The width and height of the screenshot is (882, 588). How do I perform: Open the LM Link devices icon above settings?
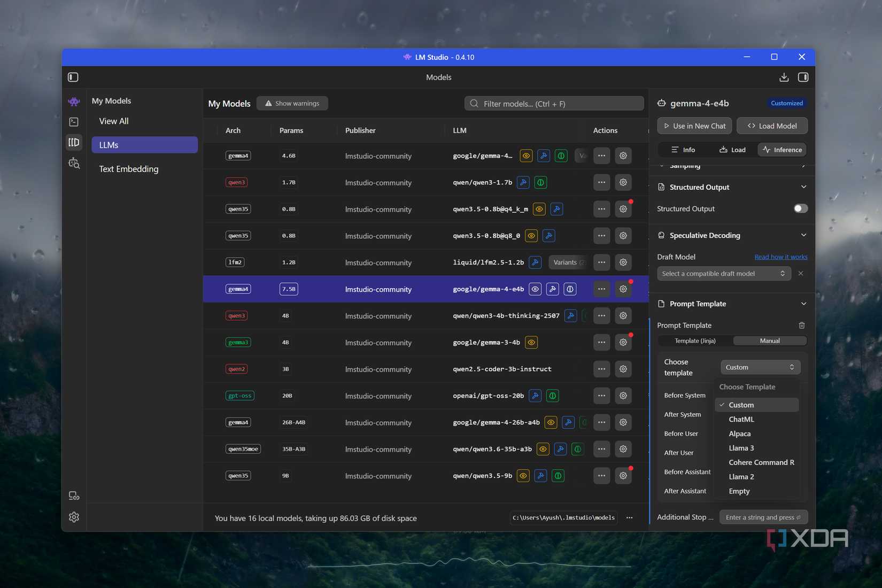coord(74,496)
